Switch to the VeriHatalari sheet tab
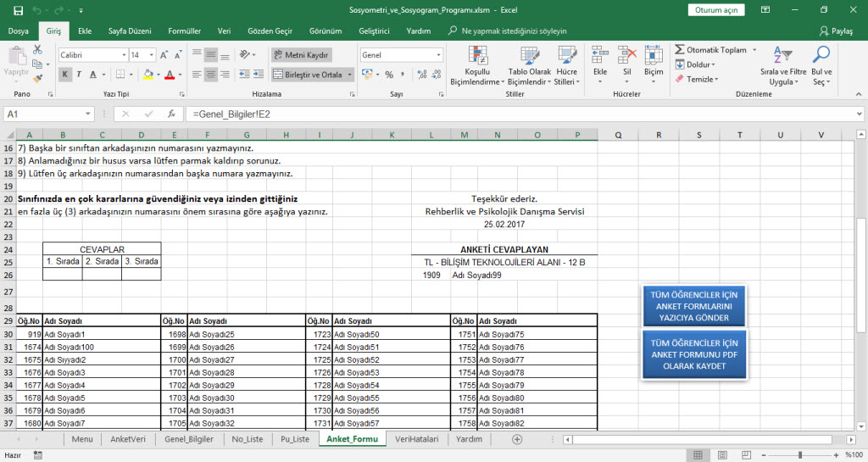This screenshot has height=462, width=868. [416, 439]
